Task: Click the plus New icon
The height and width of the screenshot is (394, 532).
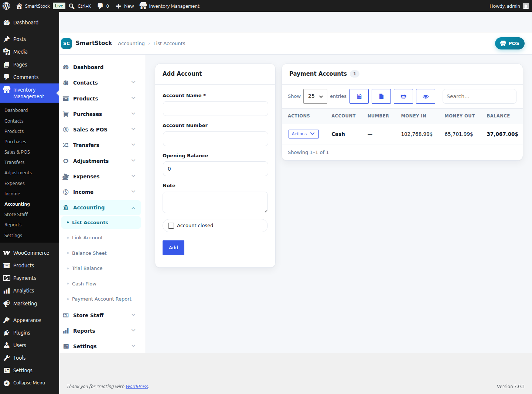Action: coord(118,6)
